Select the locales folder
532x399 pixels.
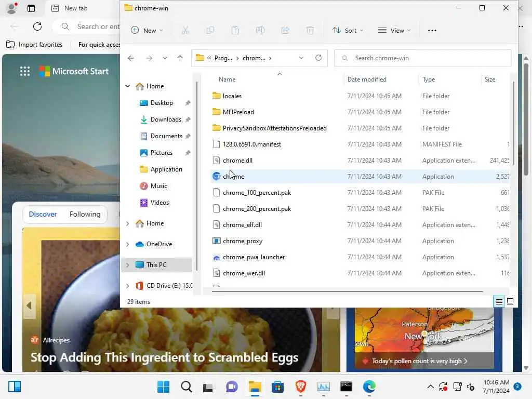(x=360, y=96)
